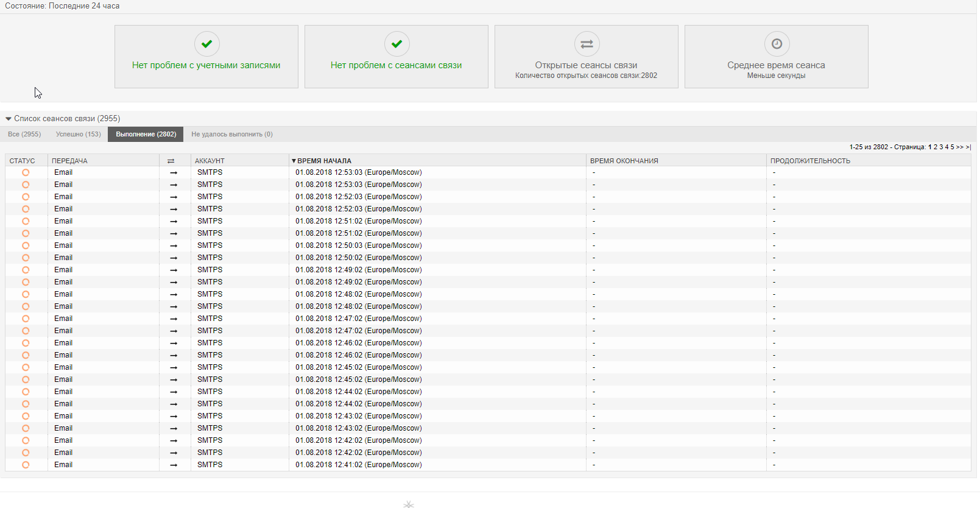
Task: Sort by the ПЕРЕДАЧА column header
Action: pyautogui.click(x=69, y=161)
